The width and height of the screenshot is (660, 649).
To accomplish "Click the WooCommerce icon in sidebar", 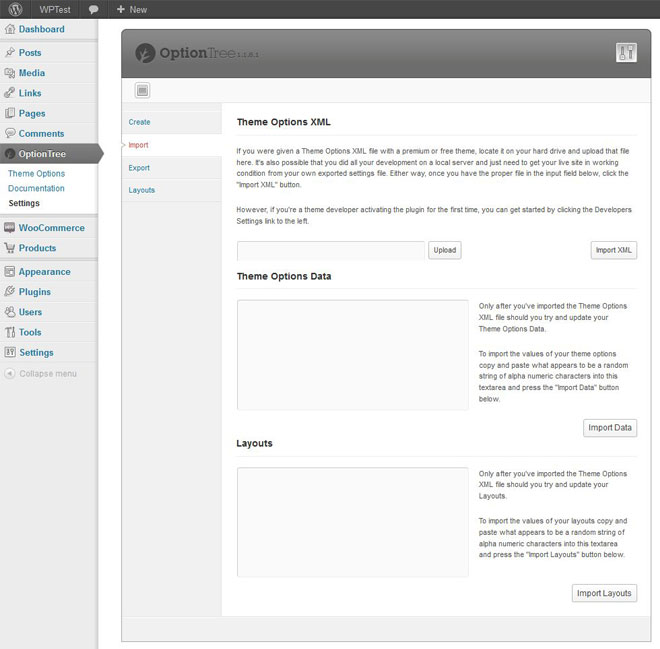I will (x=10, y=228).
